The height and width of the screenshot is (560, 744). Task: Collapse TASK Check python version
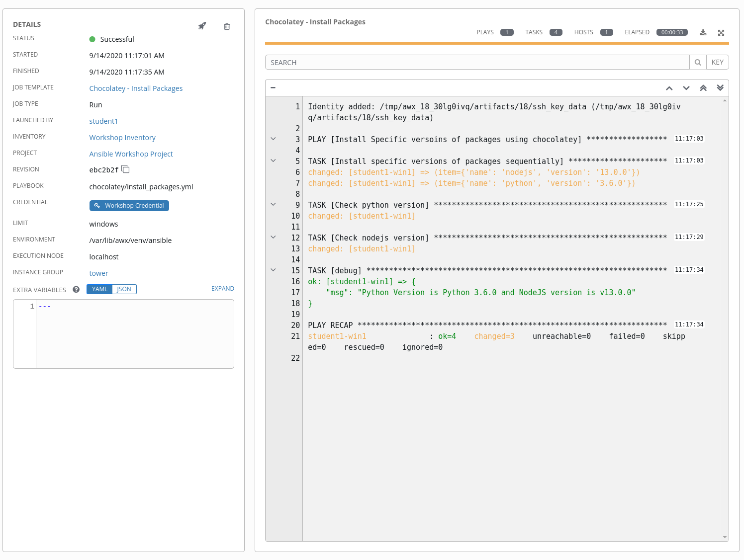click(x=273, y=204)
